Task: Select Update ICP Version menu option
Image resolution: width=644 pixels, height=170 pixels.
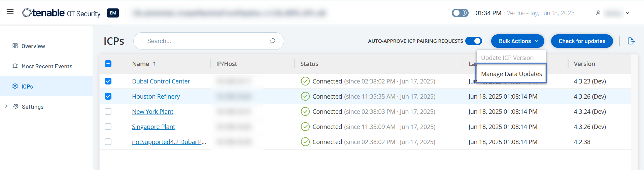Action: (507, 58)
